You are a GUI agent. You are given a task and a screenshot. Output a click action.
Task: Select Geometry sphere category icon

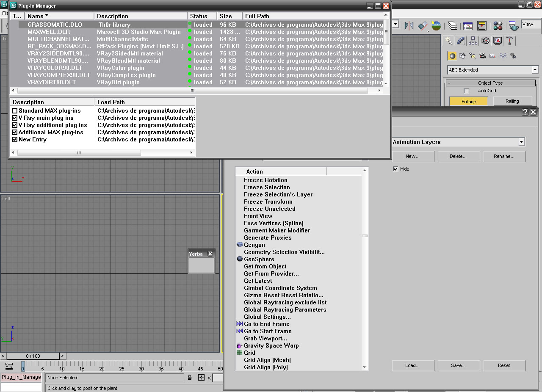452,56
